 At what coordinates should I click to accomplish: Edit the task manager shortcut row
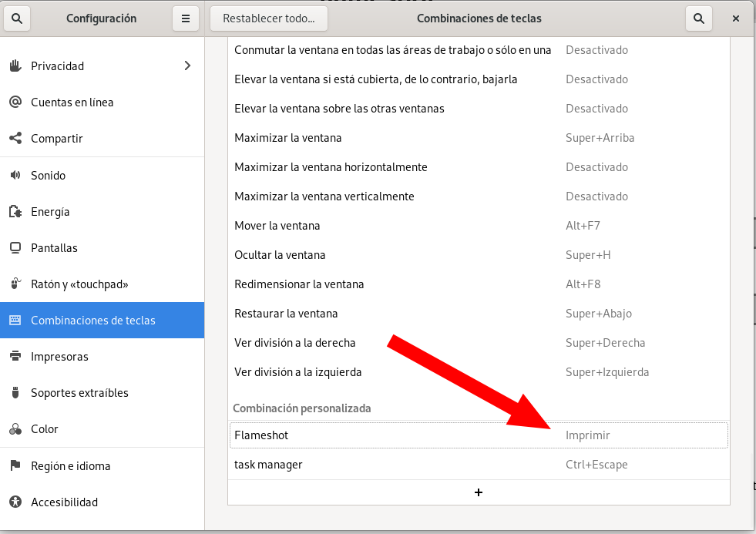coord(478,465)
